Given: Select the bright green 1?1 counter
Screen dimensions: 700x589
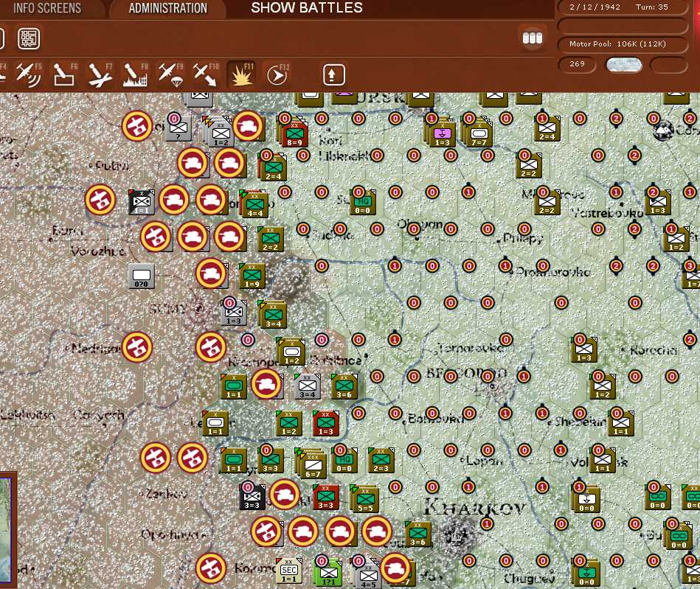Looking at the screenshot, I should [x=328, y=574].
